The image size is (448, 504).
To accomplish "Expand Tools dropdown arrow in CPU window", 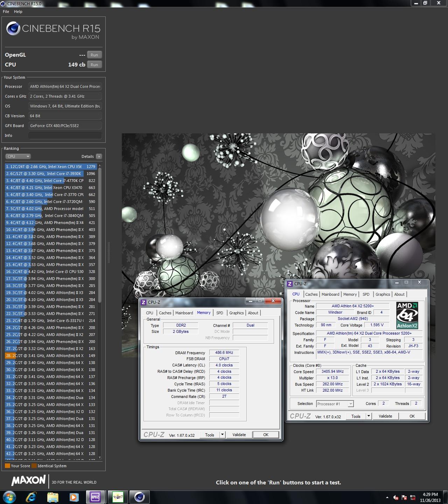I will click(369, 416).
